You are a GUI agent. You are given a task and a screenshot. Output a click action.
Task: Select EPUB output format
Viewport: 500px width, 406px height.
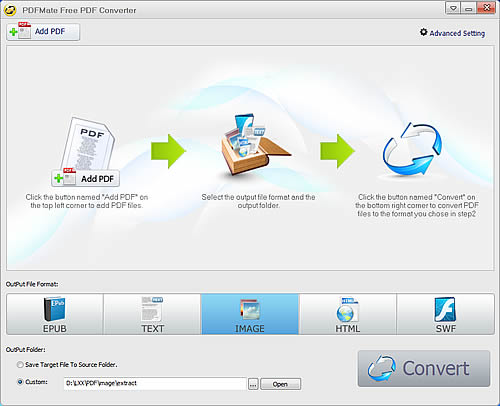tap(55, 314)
